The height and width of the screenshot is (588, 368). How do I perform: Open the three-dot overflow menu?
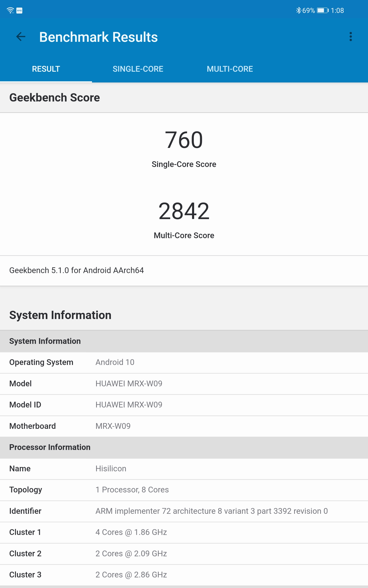pos(351,37)
